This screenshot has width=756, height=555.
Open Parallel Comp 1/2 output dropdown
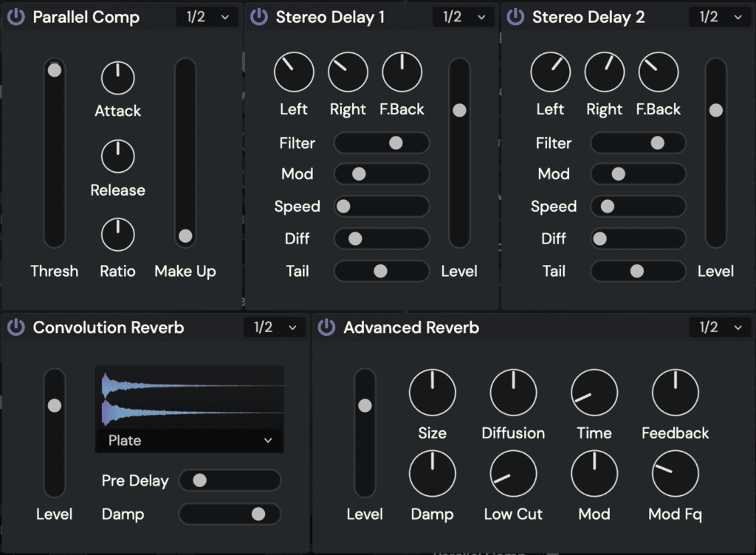coord(207,17)
